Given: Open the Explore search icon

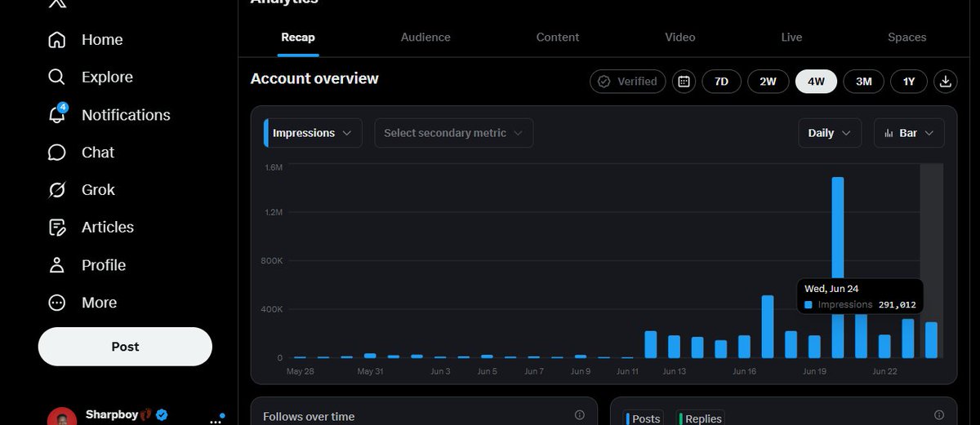Looking at the screenshot, I should [56, 77].
